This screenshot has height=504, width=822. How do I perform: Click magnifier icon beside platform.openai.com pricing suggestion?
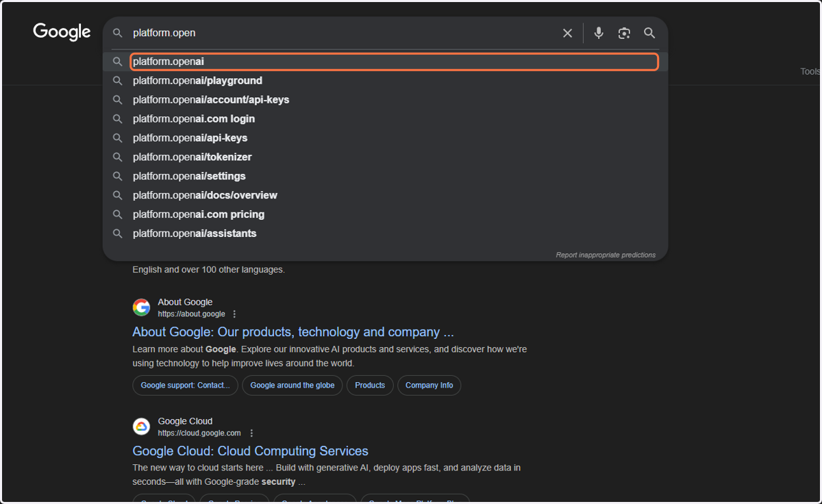(x=118, y=215)
